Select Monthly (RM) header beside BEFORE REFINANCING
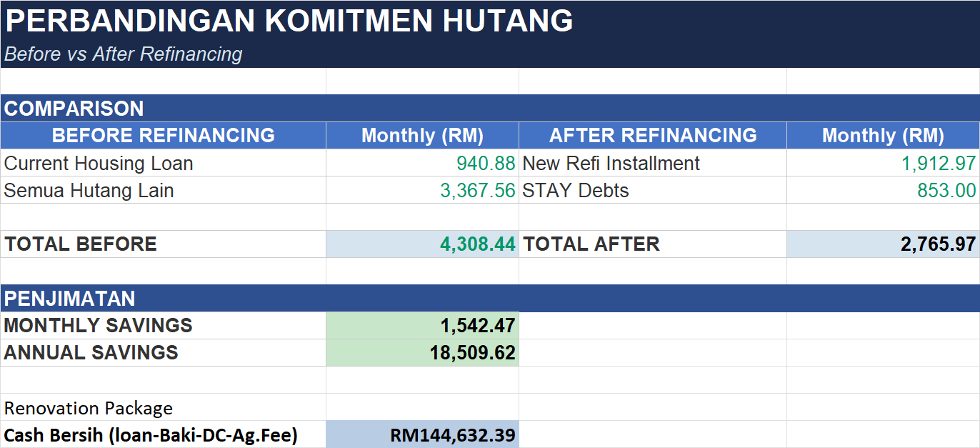 pos(422,136)
